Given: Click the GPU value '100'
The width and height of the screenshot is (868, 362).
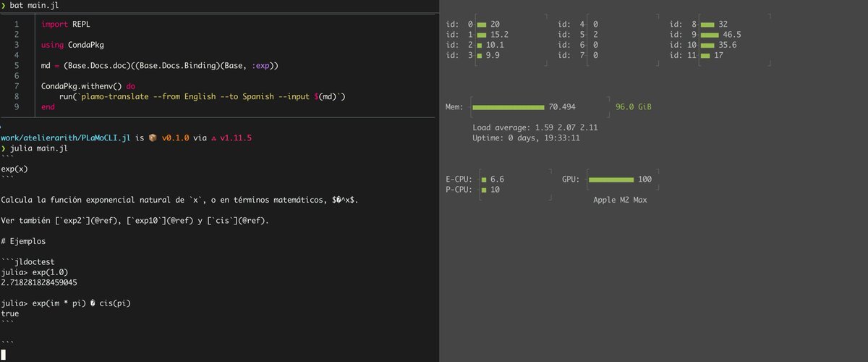Looking at the screenshot, I should 644,180.
